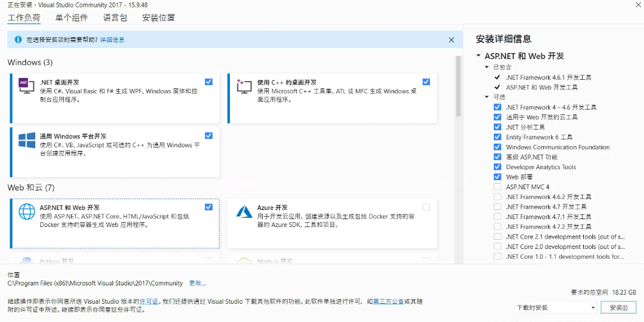644x322 pixels.
Task: Click the Azure development logo icon
Action: (x=244, y=211)
